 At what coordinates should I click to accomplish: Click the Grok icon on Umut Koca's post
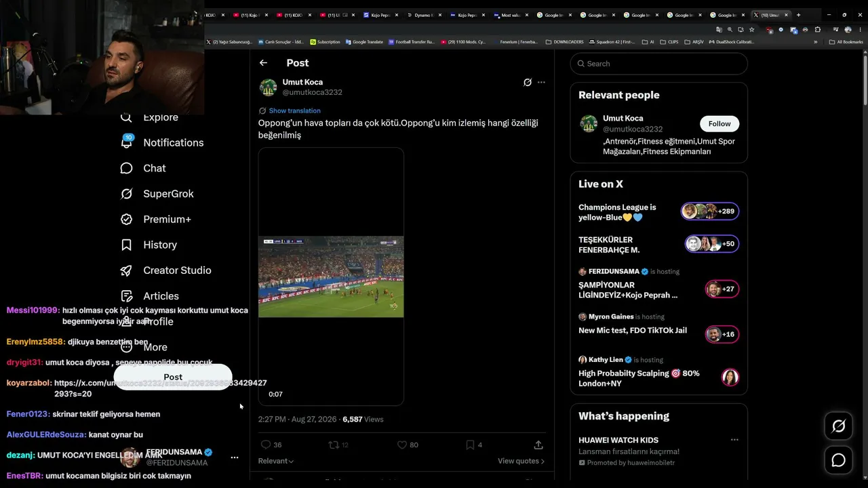(x=527, y=83)
